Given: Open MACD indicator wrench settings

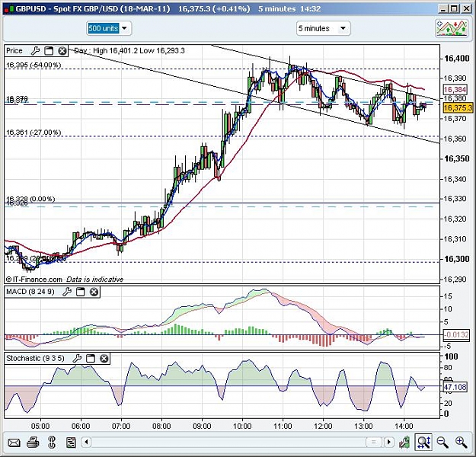Looking at the screenshot, I should [x=67, y=292].
